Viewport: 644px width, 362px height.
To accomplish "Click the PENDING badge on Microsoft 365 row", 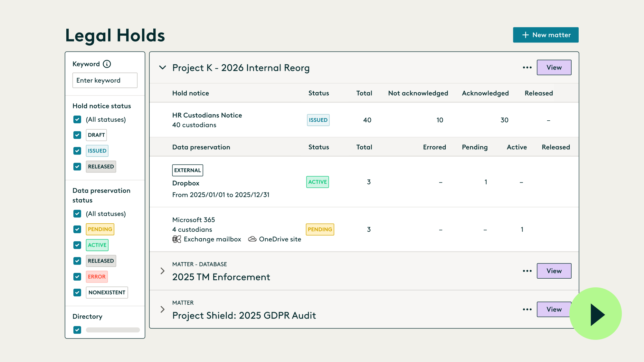I will click(x=320, y=229).
